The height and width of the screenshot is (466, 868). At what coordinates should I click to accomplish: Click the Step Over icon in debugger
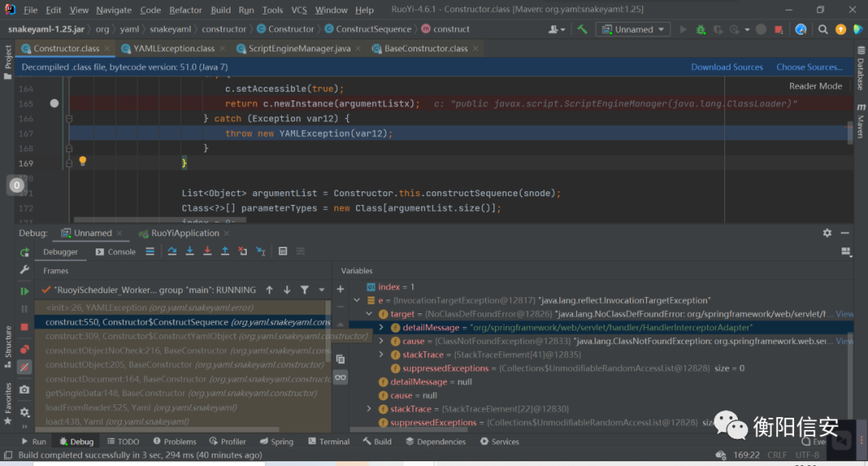point(172,251)
